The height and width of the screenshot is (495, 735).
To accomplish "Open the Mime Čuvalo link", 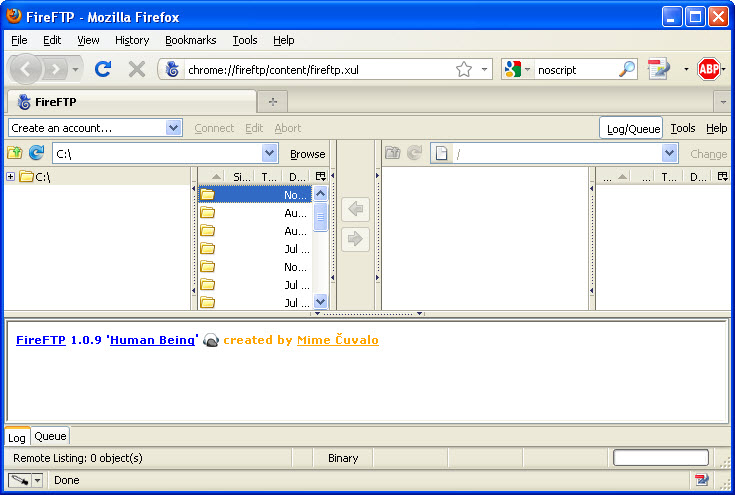I will coord(337,340).
